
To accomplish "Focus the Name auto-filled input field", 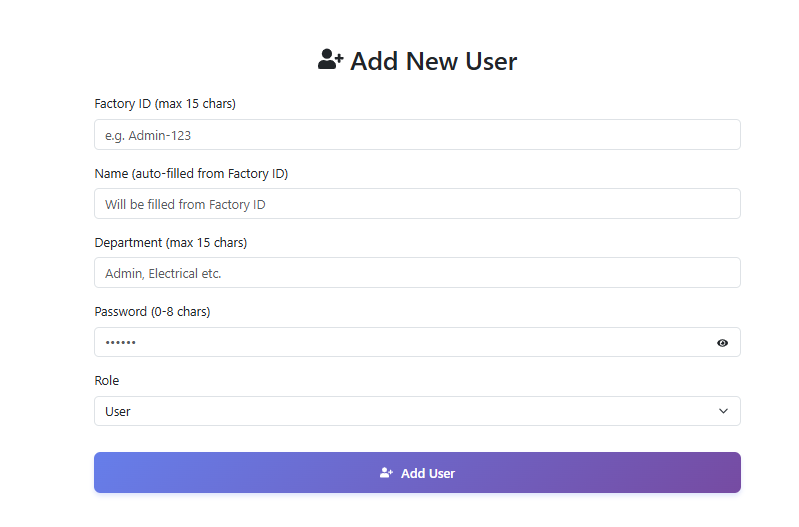I will coord(417,204).
